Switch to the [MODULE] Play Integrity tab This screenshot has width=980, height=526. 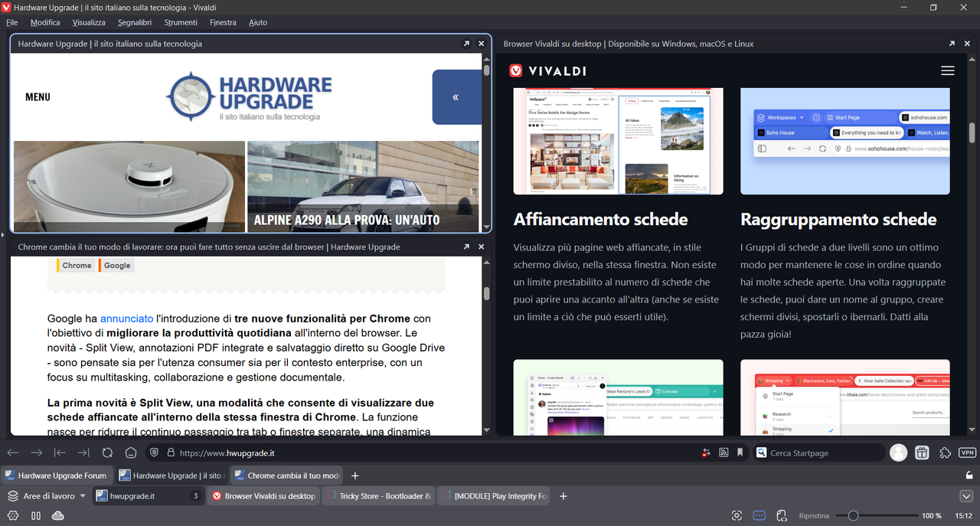tap(495, 496)
